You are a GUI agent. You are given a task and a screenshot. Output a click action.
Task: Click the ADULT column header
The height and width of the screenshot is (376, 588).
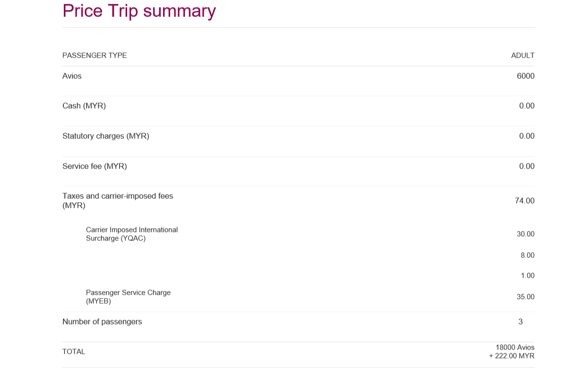pyautogui.click(x=523, y=55)
